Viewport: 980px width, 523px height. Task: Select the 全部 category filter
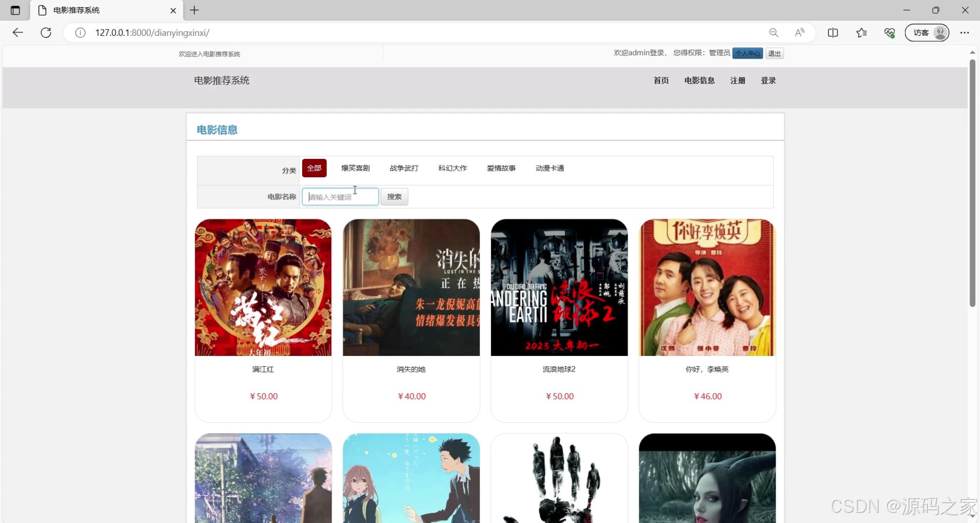tap(314, 168)
